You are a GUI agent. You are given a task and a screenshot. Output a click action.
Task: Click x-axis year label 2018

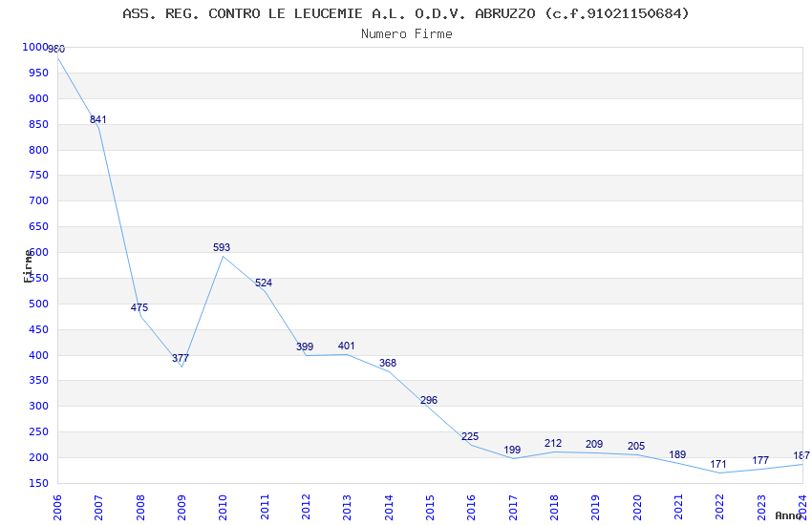pos(554,508)
